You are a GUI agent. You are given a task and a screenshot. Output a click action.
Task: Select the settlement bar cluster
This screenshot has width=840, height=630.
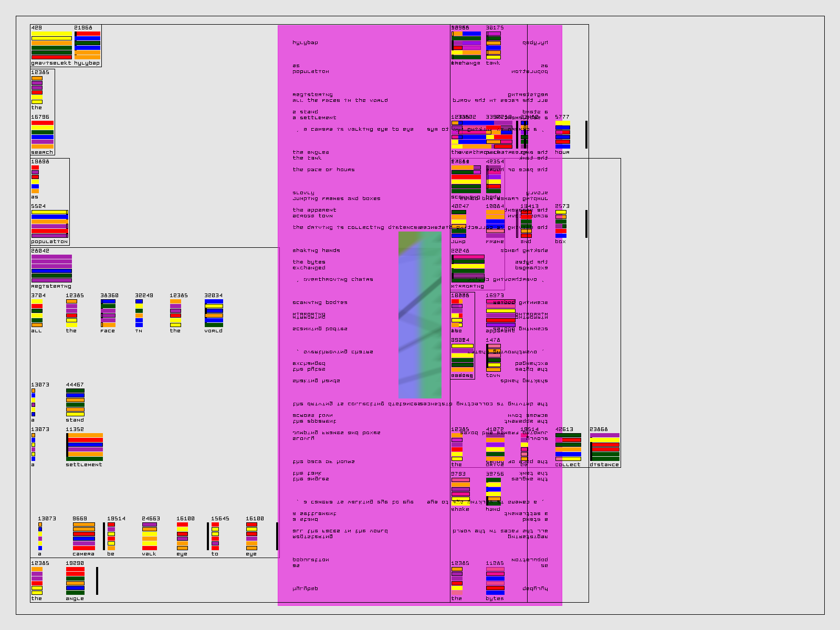[85, 447]
